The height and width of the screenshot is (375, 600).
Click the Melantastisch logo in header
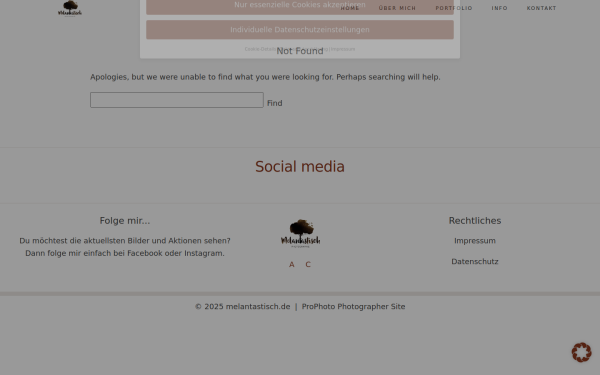point(70,8)
